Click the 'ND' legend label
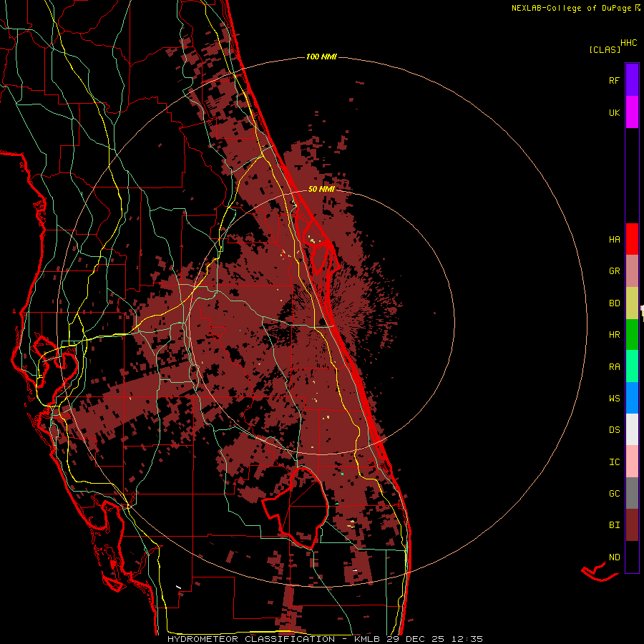 point(615,557)
